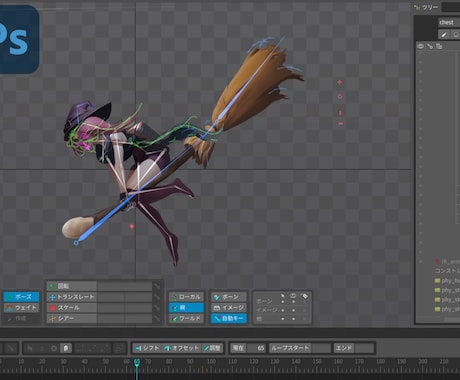460x380 pixels.
Task: Toggle イメージ compensation button
Action: point(229,307)
